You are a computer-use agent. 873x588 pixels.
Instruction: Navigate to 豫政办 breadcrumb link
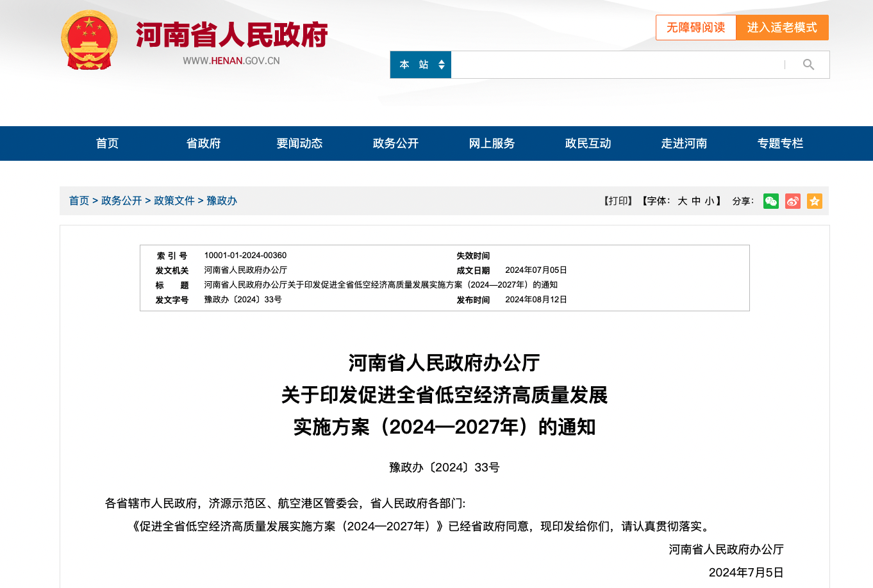click(x=222, y=200)
